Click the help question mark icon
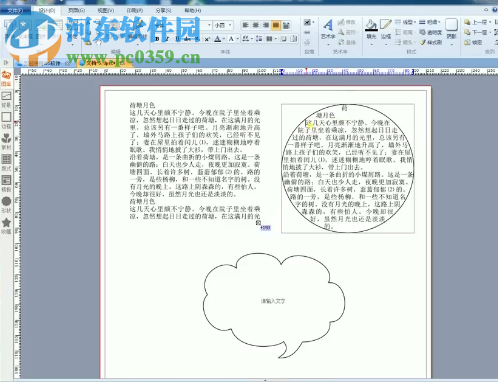This screenshot has width=498, height=382. tap(495, 10)
